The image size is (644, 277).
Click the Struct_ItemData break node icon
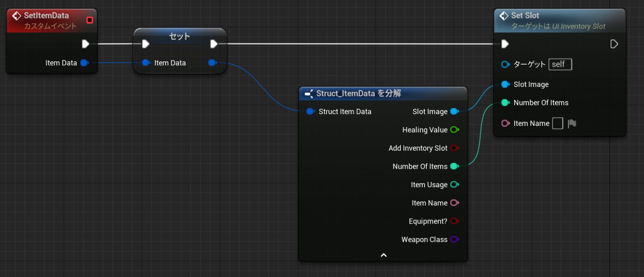tap(309, 94)
